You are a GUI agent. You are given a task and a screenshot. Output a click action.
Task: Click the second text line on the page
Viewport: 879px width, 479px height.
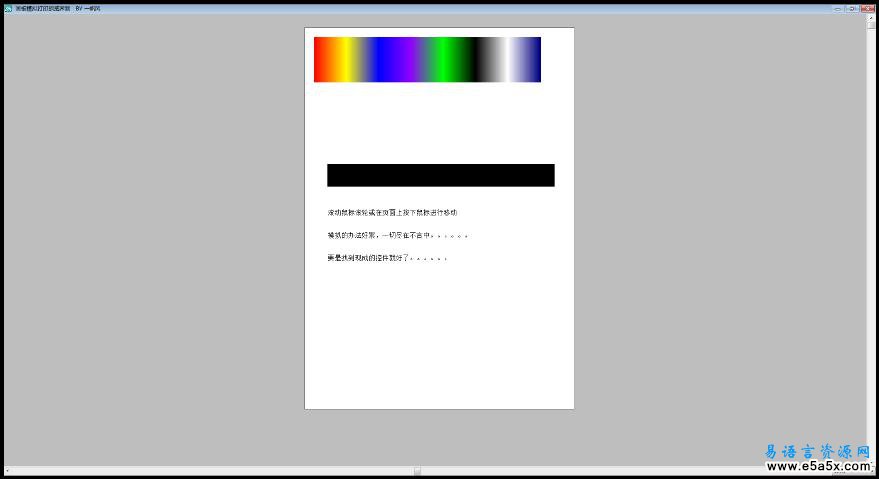[x=397, y=235]
